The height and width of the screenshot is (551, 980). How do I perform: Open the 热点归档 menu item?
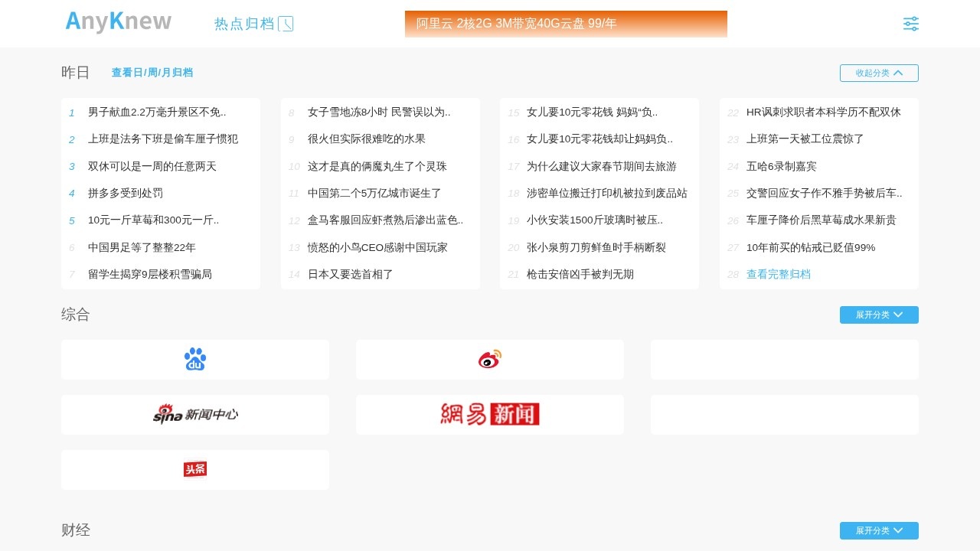pos(244,24)
